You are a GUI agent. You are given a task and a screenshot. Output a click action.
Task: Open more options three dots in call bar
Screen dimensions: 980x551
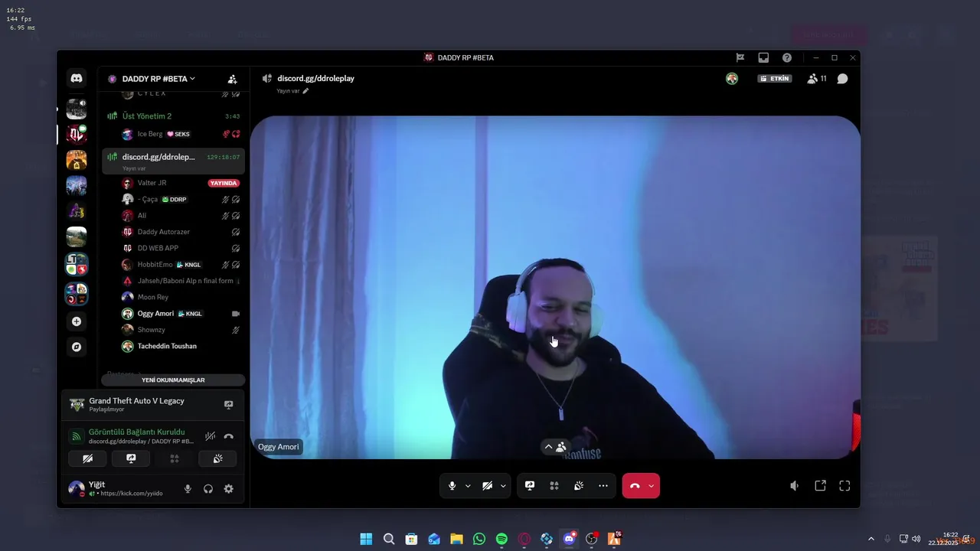coord(603,486)
